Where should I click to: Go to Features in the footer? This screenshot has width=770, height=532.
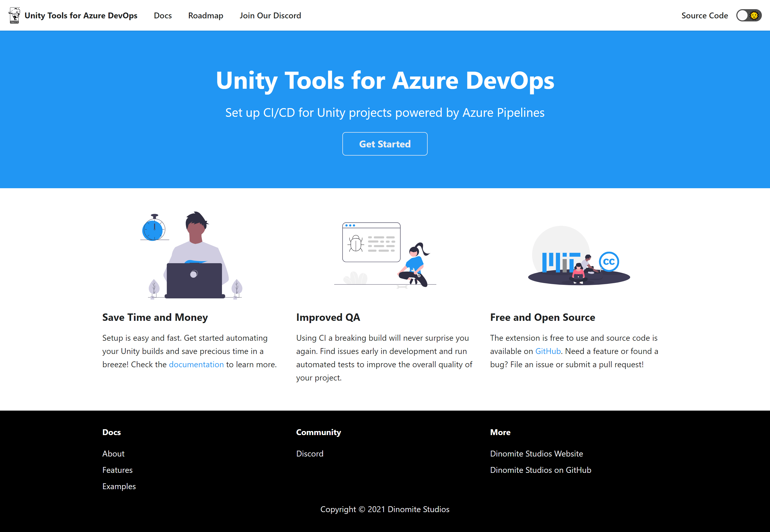coord(117,470)
